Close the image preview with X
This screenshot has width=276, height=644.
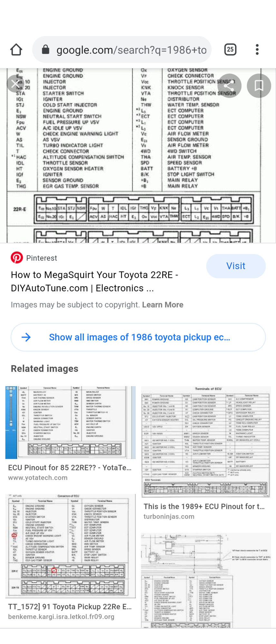point(15,85)
